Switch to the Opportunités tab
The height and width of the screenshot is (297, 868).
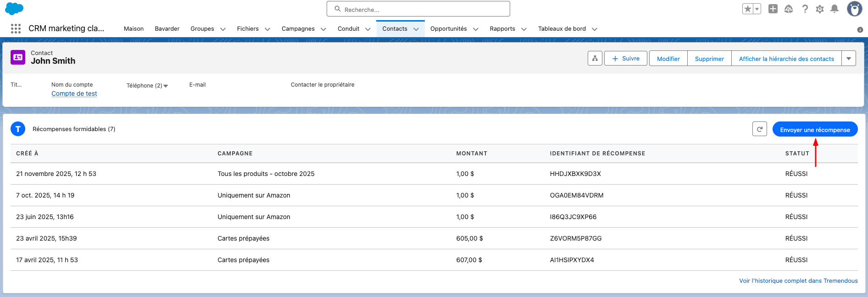[448, 28]
